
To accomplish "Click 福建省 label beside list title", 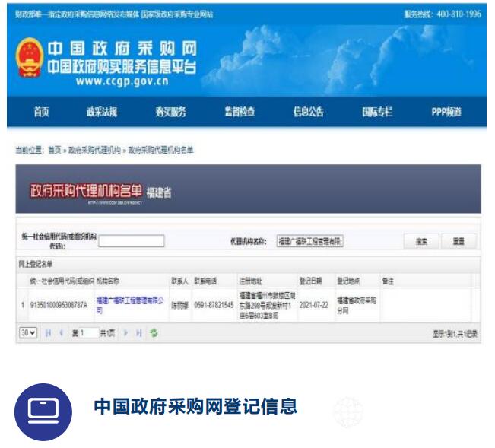I will [x=159, y=192].
